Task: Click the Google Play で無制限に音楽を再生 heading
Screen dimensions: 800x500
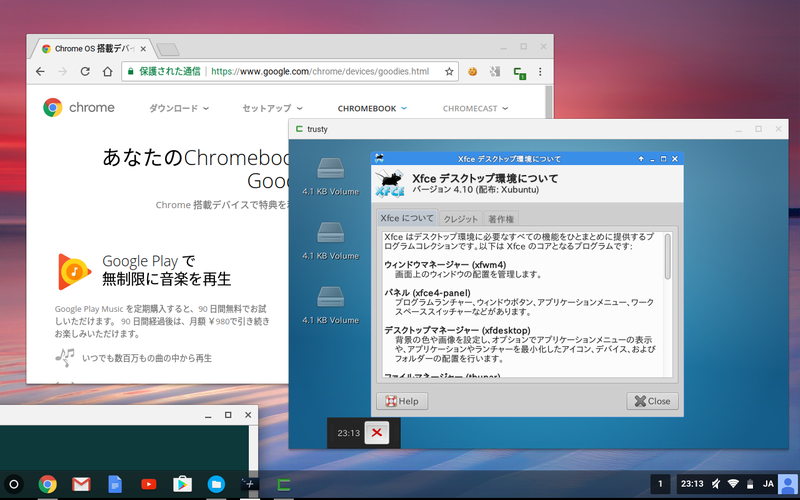Action: [x=166, y=270]
